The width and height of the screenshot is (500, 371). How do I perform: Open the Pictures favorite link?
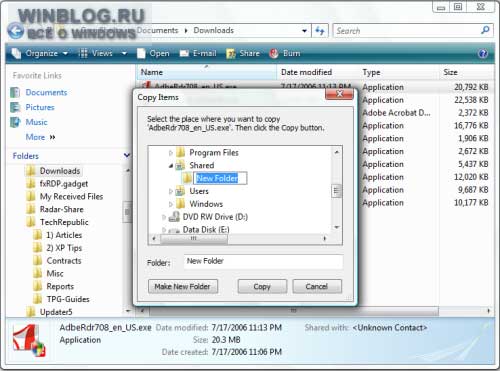click(40, 107)
